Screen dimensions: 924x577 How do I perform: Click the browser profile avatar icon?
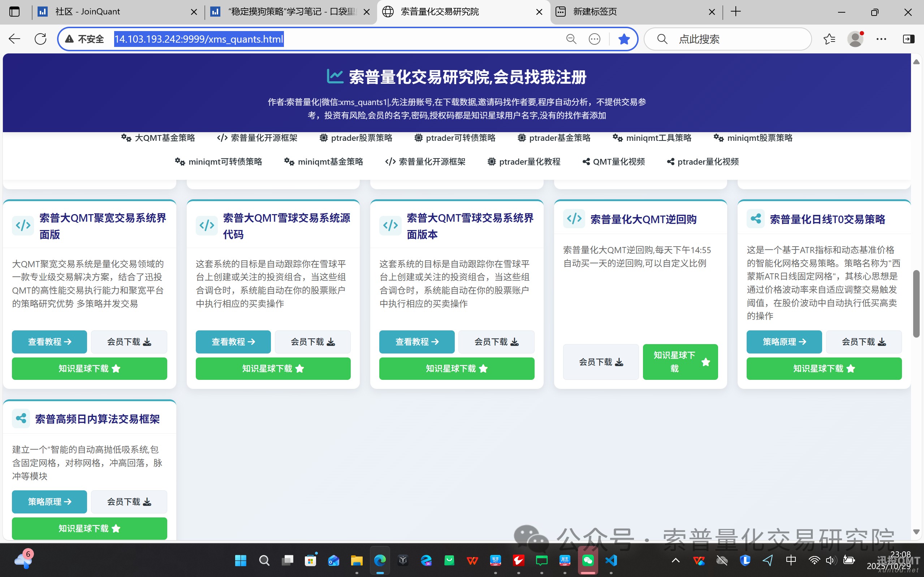855,39
